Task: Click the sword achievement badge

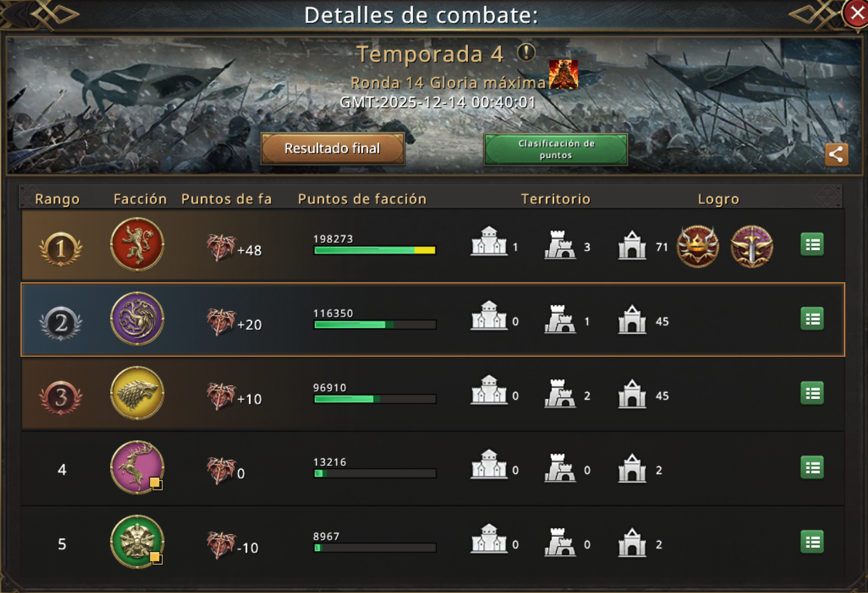Action: coord(752,247)
